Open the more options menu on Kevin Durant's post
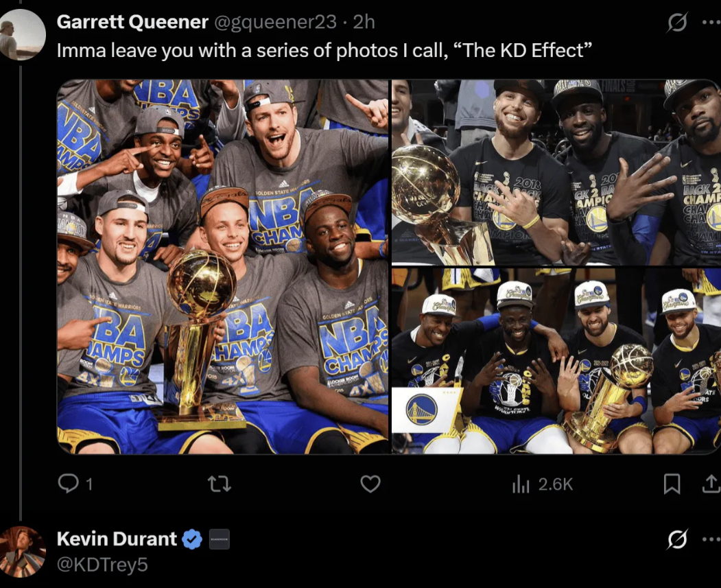 (711, 540)
